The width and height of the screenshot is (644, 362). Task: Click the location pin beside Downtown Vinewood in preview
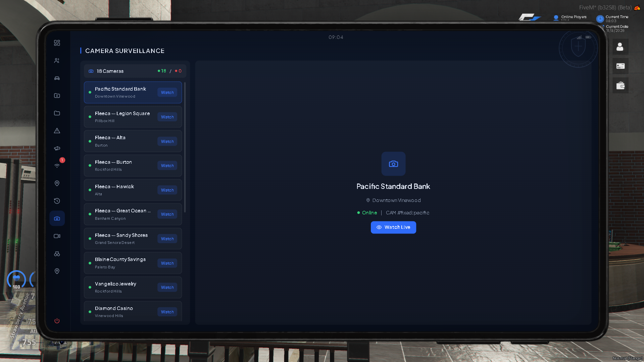[x=368, y=200]
